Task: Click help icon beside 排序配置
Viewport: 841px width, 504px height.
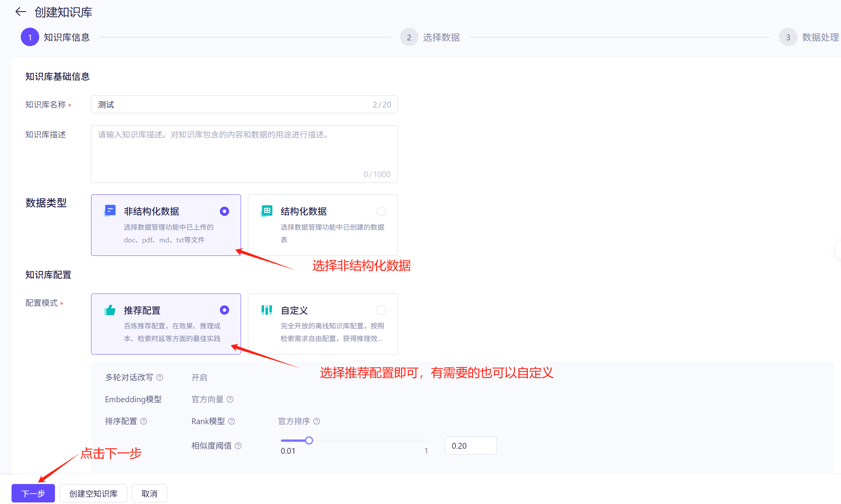Action: coord(144,421)
